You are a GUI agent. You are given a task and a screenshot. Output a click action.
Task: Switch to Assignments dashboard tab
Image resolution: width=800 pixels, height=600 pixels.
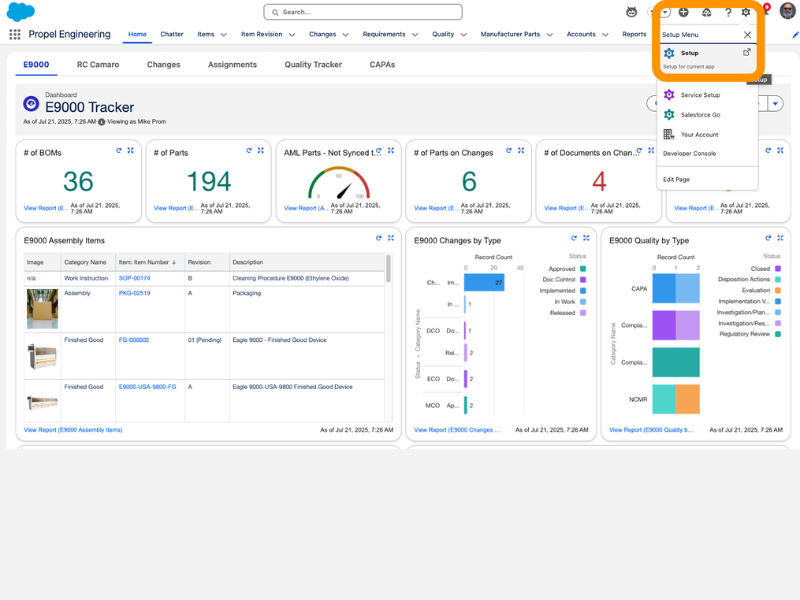coord(232,65)
